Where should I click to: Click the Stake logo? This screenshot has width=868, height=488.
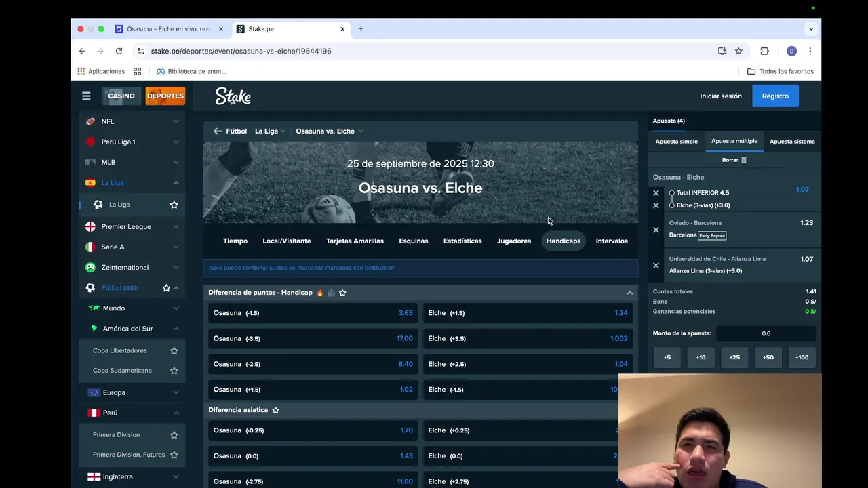coord(233,96)
